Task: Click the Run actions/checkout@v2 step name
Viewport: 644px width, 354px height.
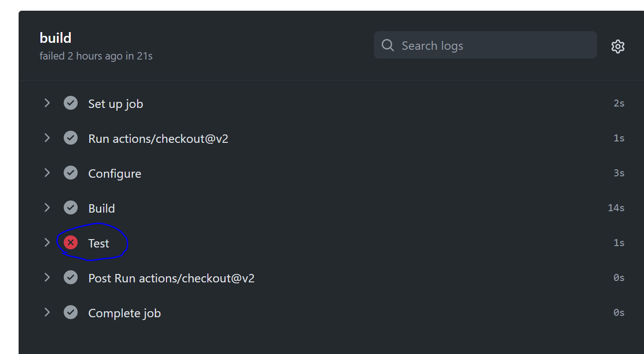Action: click(x=158, y=138)
